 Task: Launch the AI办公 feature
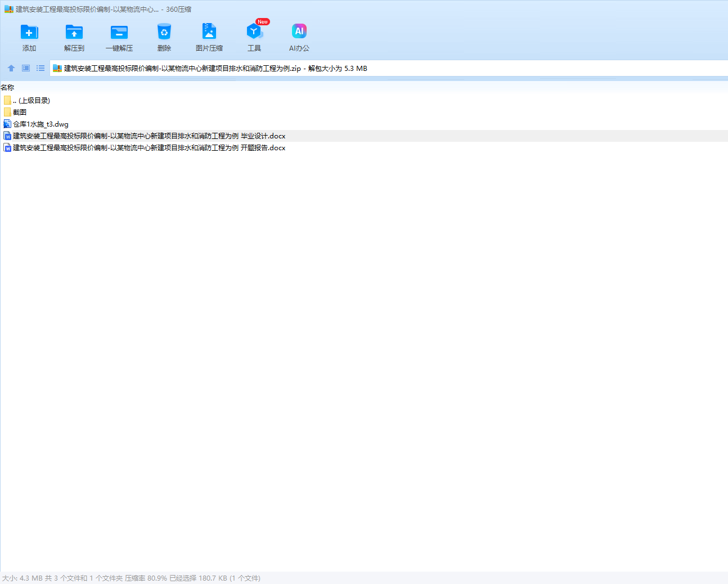coord(299,32)
